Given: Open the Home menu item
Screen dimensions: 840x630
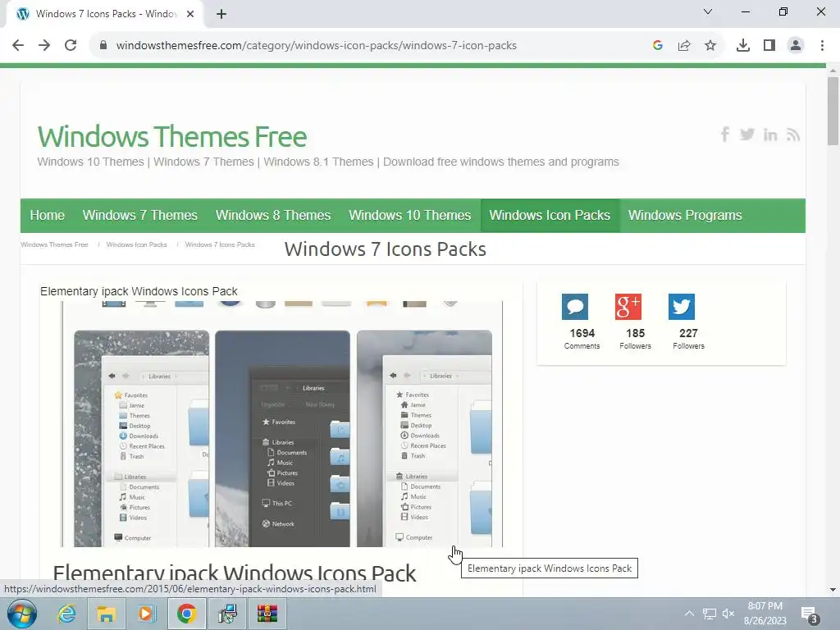Looking at the screenshot, I should pos(47,216).
